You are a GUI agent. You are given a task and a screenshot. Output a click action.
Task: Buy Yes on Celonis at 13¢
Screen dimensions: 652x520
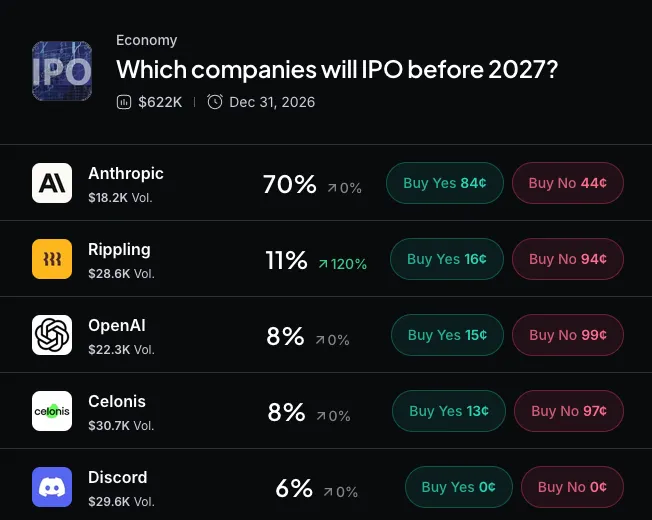(449, 411)
